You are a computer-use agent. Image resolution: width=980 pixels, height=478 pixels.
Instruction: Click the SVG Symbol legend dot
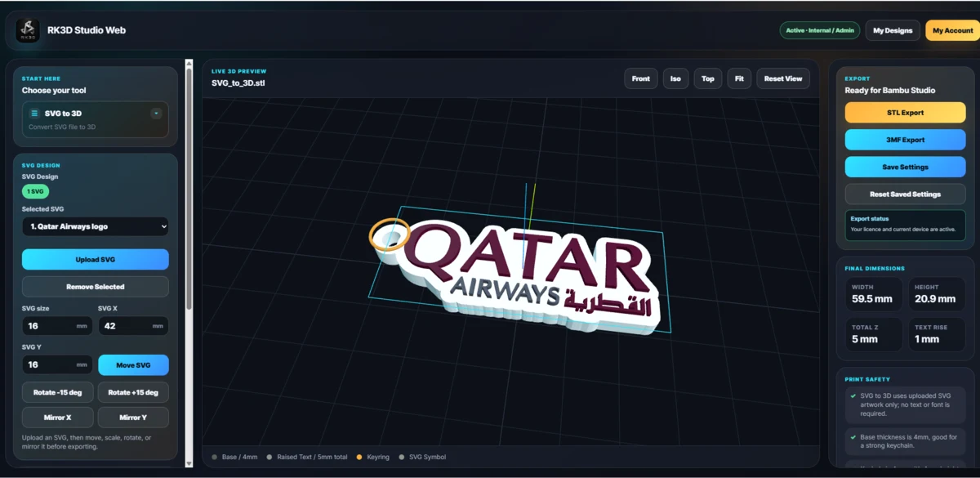[x=402, y=457]
